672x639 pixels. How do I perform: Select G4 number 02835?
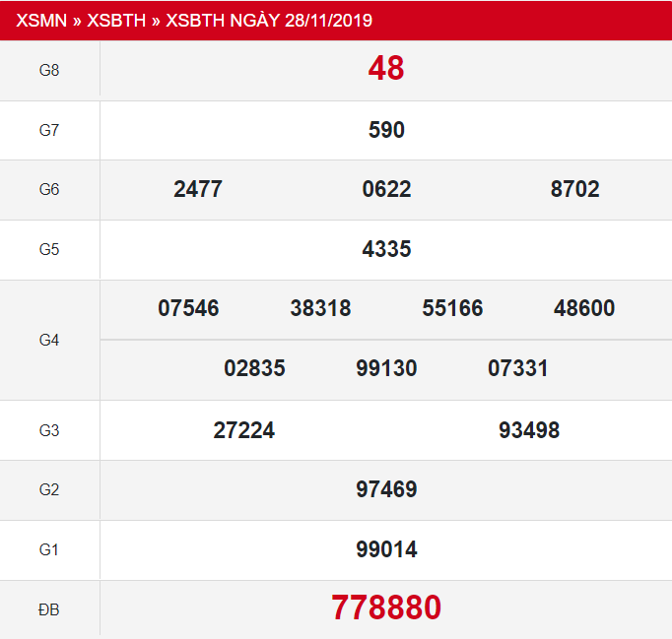(x=254, y=368)
